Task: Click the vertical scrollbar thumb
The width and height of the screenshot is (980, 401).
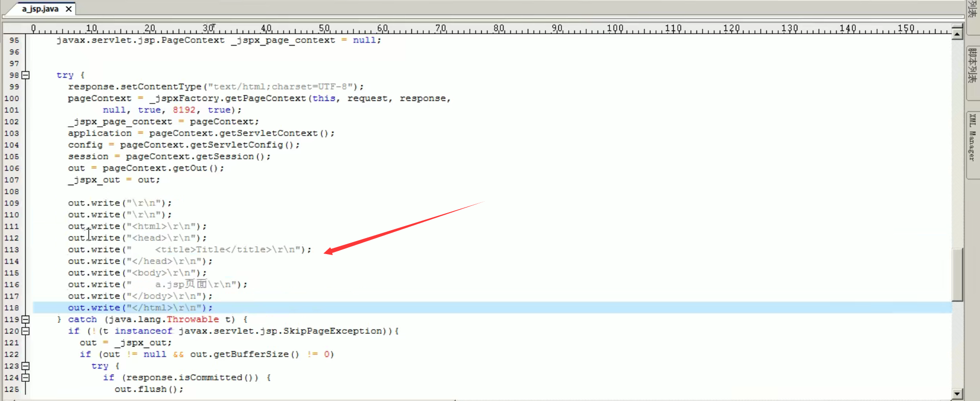Action: click(957, 275)
